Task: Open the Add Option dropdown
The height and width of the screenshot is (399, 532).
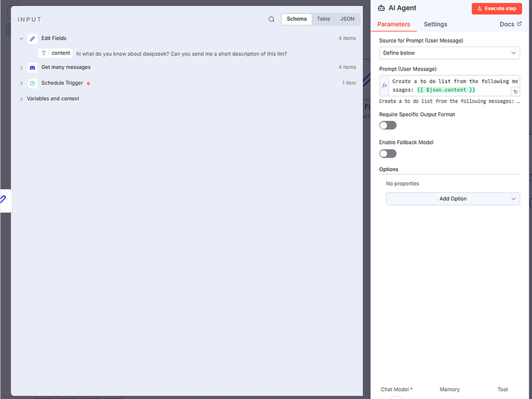Action: point(453,199)
